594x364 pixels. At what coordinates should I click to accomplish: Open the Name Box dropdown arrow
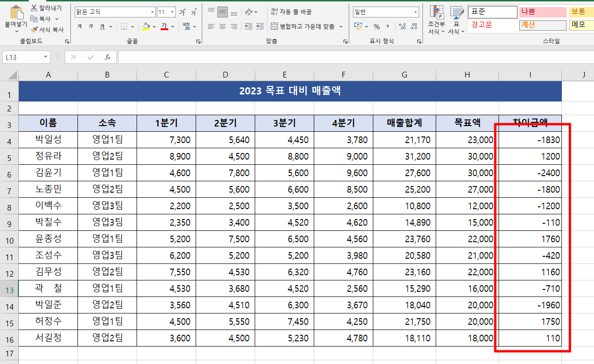[x=46, y=57]
